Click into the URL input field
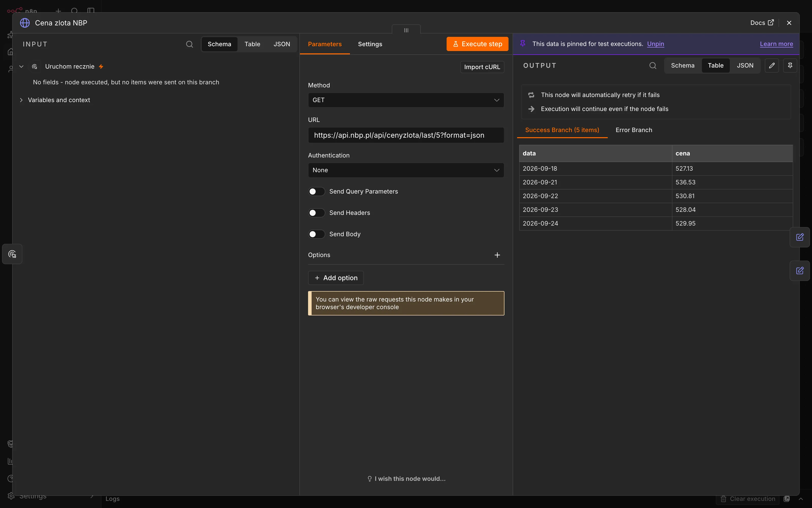This screenshot has height=508, width=812. (x=406, y=135)
